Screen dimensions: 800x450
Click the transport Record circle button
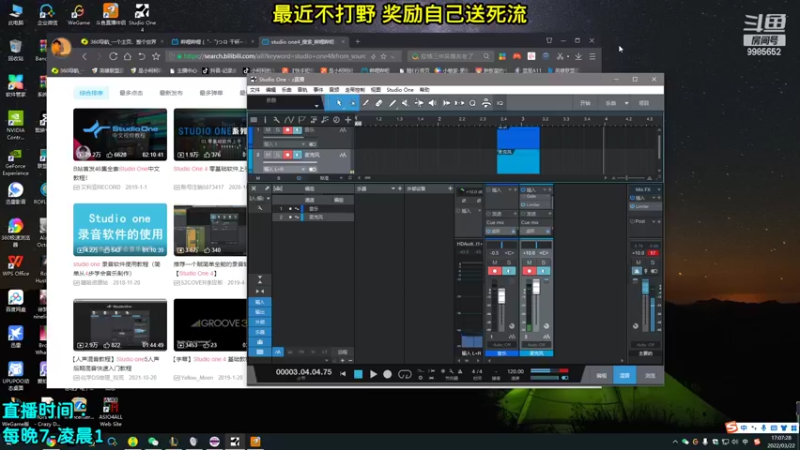(x=388, y=374)
